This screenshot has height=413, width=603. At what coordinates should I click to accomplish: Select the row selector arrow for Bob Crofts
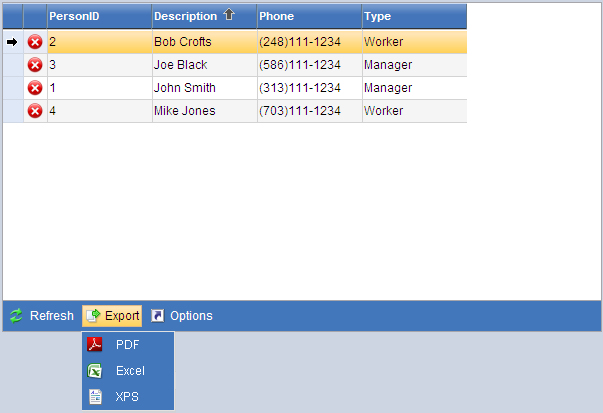pyautogui.click(x=12, y=42)
